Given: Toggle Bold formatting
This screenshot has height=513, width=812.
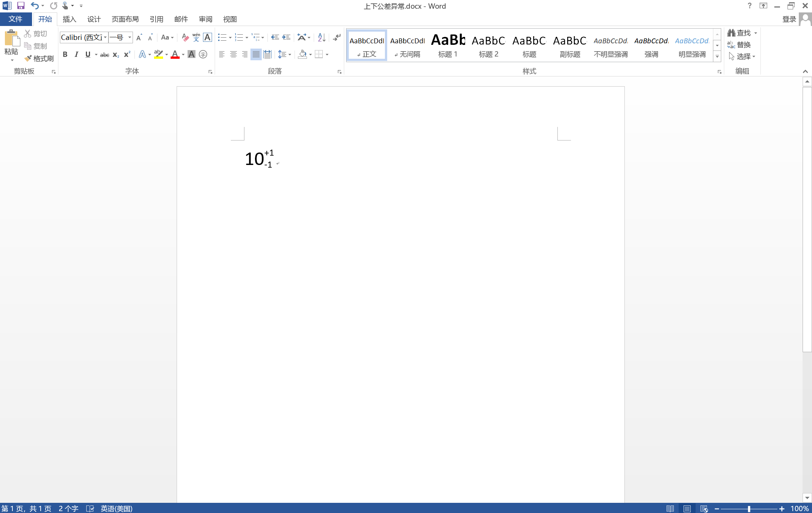Looking at the screenshot, I should pyautogui.click(x=65, y=55).
